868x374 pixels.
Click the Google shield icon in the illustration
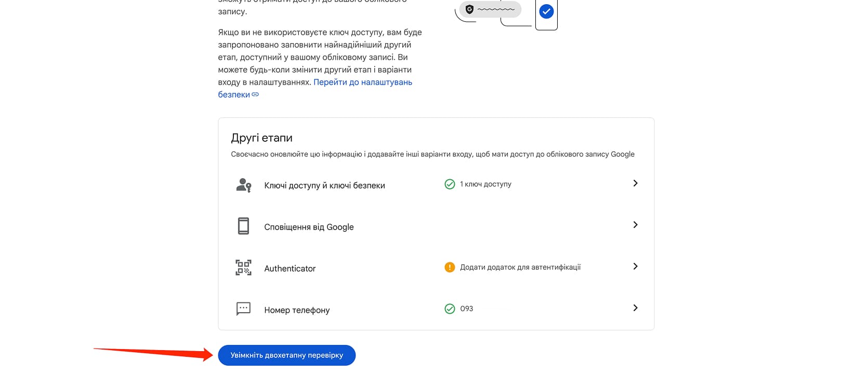coord(469,9)
